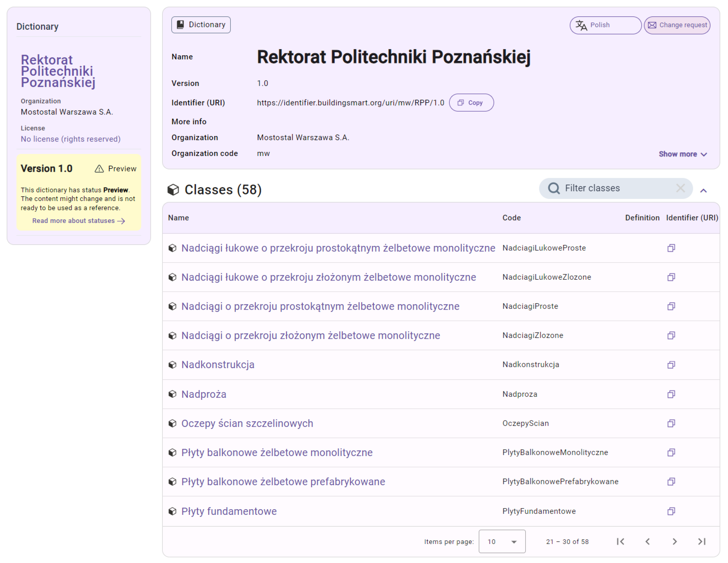Collapse the Classes section chevron

(x=703, y=191)
